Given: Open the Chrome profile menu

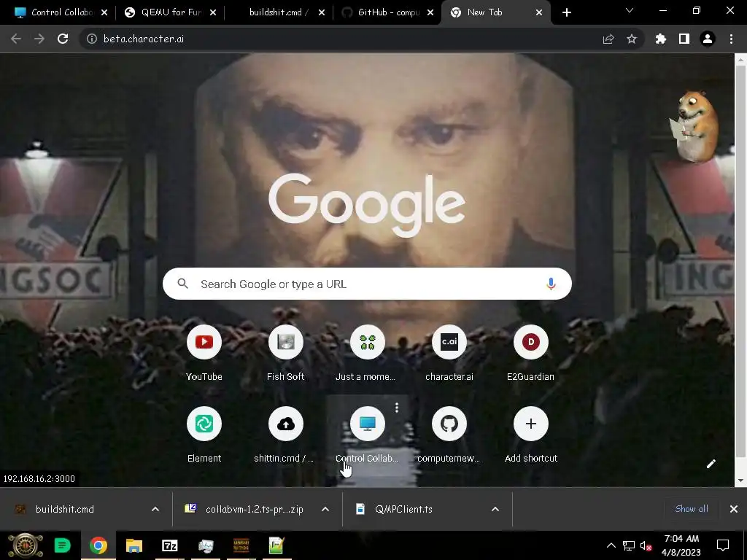Looking at the screenshot, I should [x=708, y=39].
